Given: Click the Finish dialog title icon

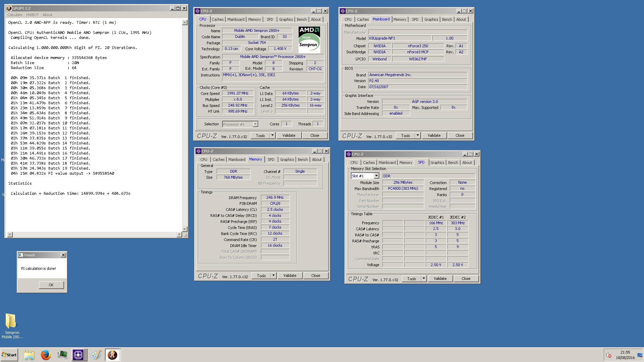Looking at the screenshot, I should click(21, 255).
